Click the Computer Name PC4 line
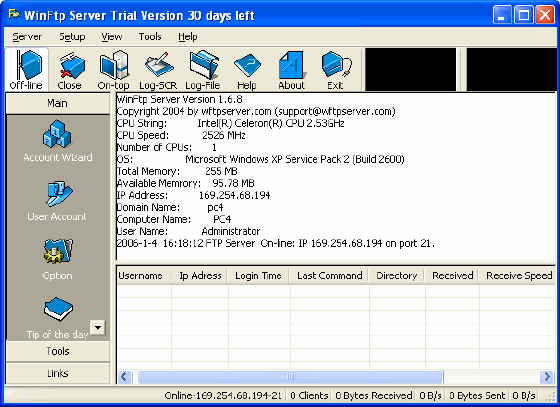Viewport: 560px width, 407px height. tap(174, 219)
